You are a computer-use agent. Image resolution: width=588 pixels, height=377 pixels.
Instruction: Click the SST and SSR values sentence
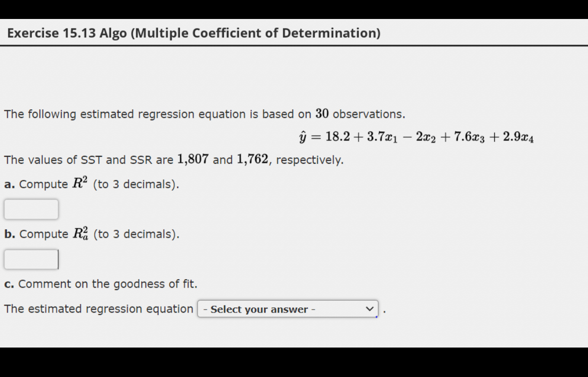coord(173,160)
